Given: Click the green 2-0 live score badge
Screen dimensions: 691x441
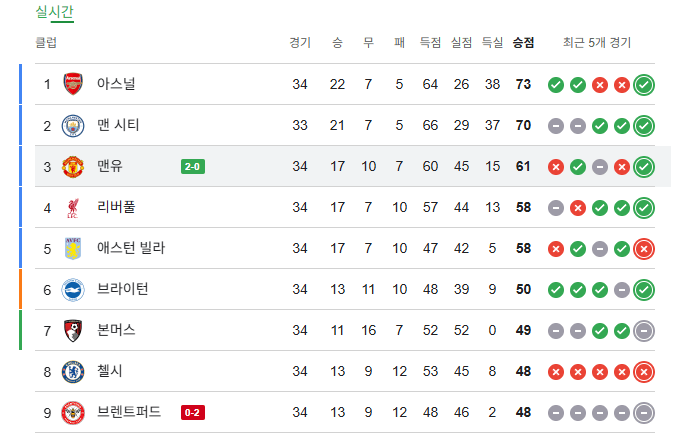Looking at the screenshot, I should pos(193,166).
